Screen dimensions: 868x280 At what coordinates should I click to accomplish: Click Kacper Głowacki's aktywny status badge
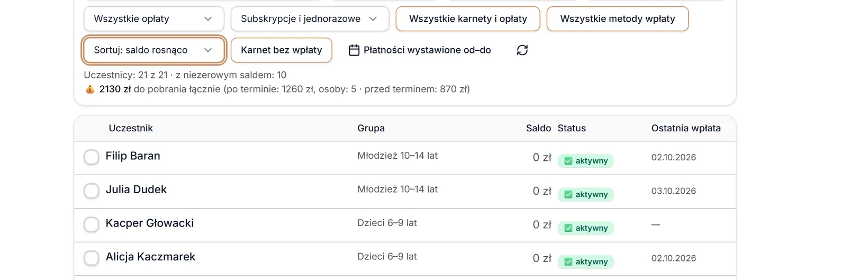(x=585, y=228)
